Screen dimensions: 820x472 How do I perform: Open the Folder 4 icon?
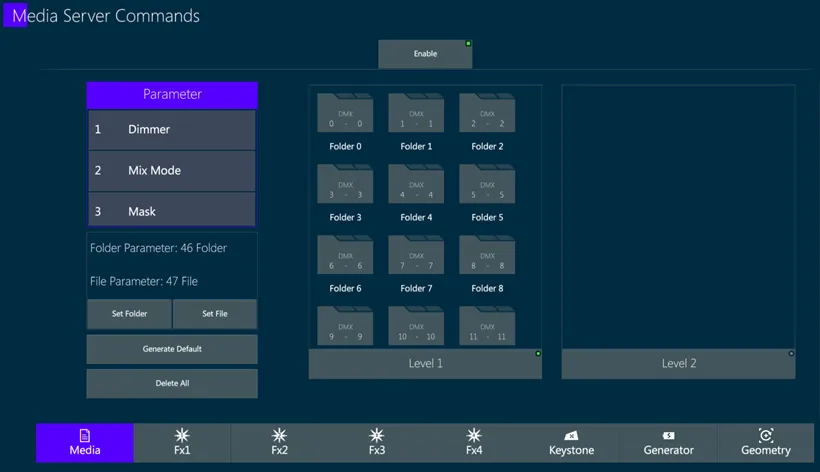416,183
